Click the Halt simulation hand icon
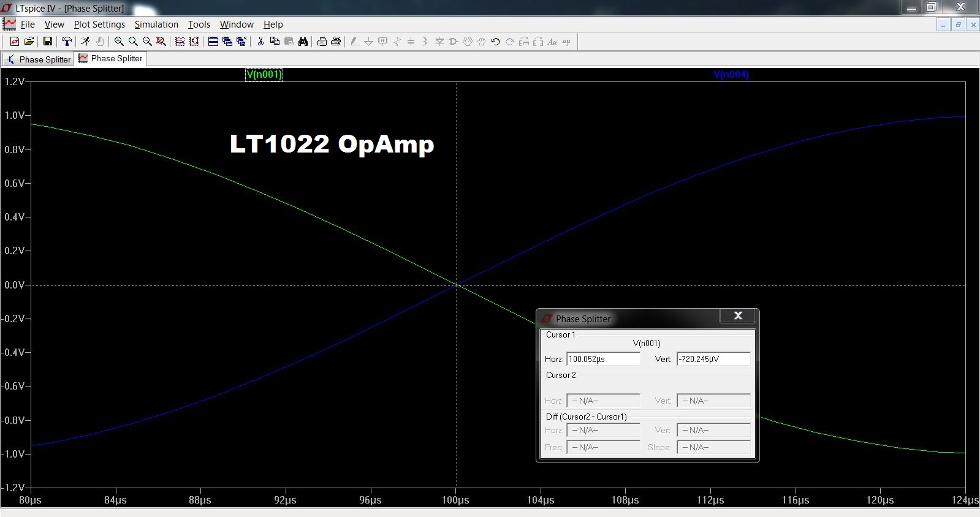Screen dimensions: 980x517 [x=99, y=42]
